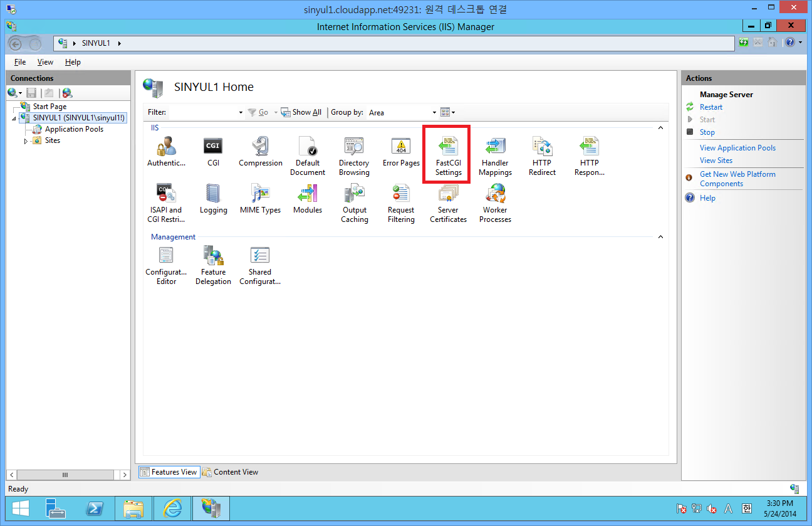Open the View menu

click(x=45, y=62)
